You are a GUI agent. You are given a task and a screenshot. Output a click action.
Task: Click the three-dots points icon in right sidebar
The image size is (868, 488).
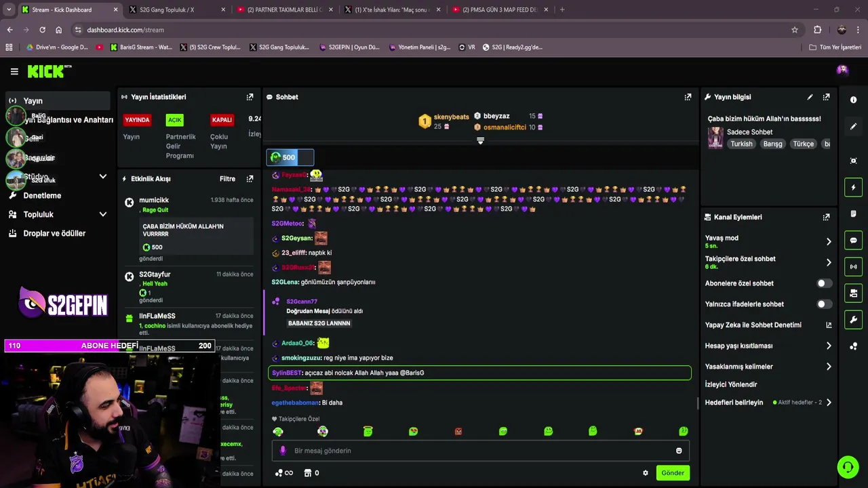(x=853, y=346)
